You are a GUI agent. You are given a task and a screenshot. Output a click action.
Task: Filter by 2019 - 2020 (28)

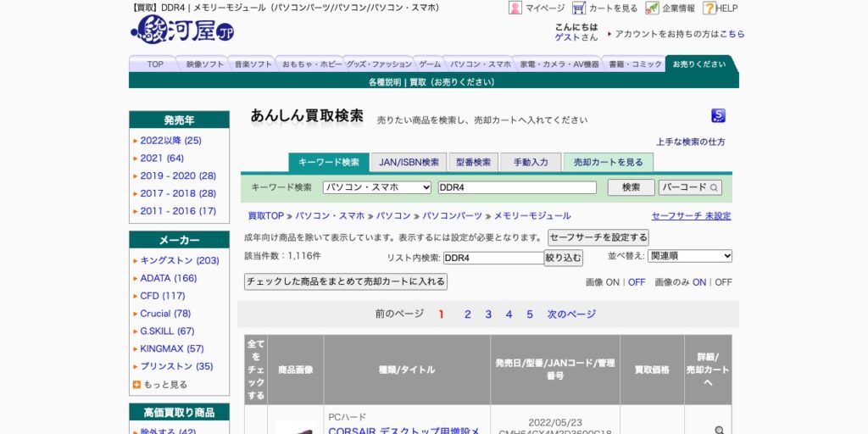pyautogui.click(x=178, y=176)
